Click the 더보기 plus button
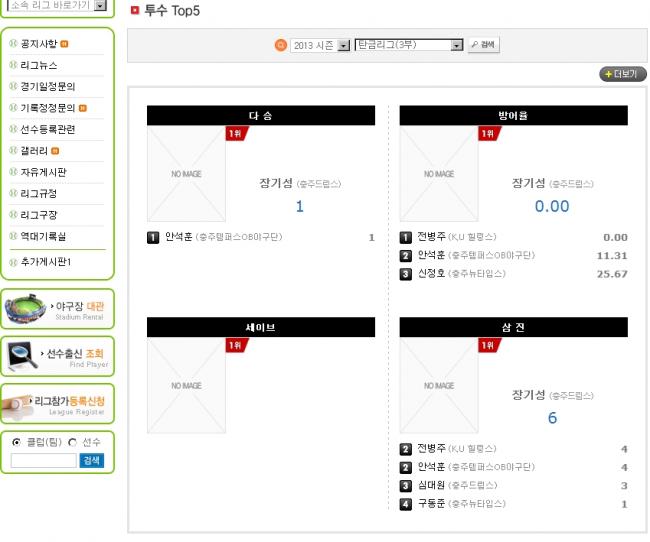Screen dimensions: 650x542 [x=623, y=74]
